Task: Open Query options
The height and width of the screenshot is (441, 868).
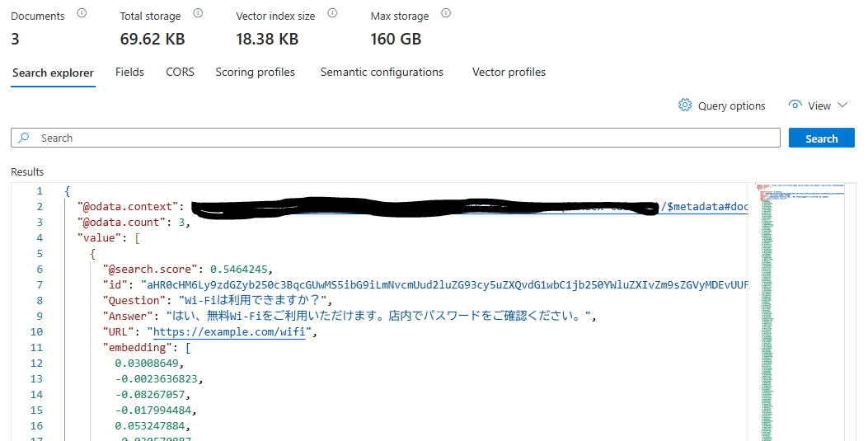Action: pyautogui.click(x=722, y=106)
